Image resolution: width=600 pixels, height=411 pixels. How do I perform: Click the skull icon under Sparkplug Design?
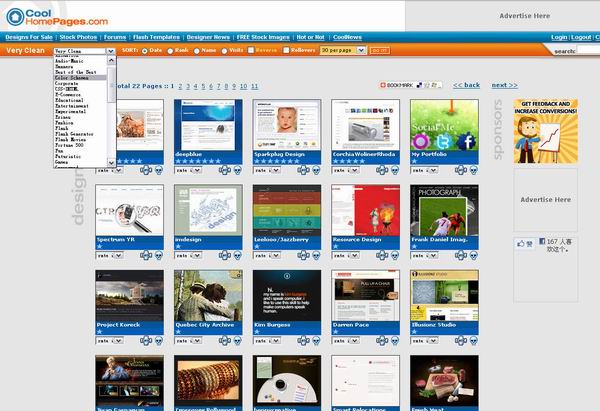pos(316,170)
